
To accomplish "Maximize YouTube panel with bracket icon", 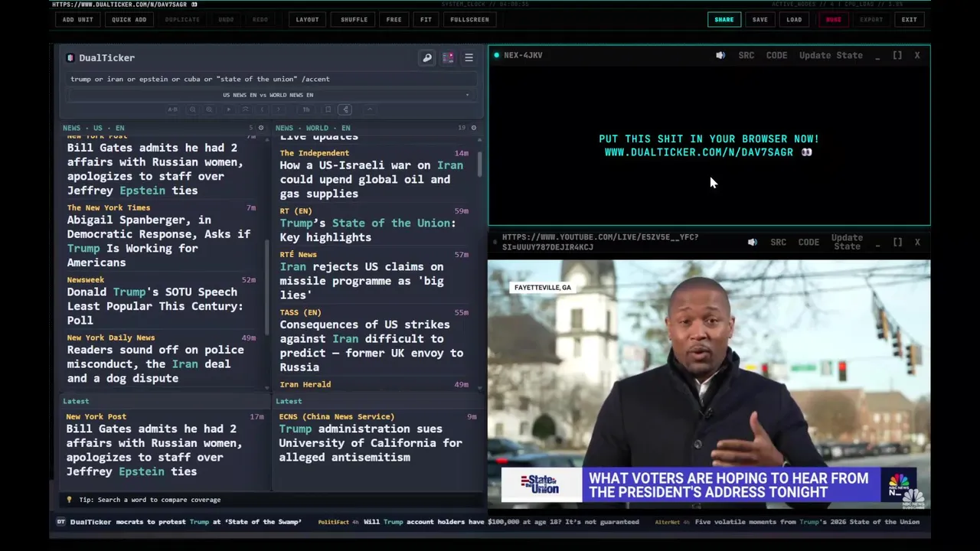I will pyautogui.click(x=897, y=242).
